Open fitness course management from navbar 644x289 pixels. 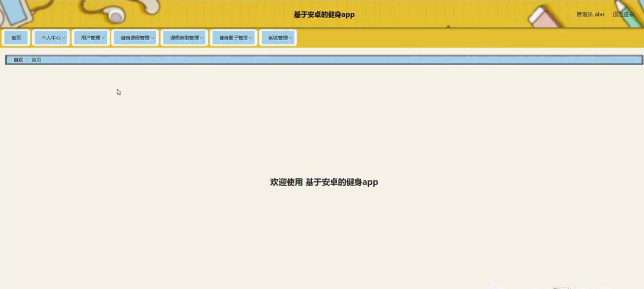click(x=134, y=38)
